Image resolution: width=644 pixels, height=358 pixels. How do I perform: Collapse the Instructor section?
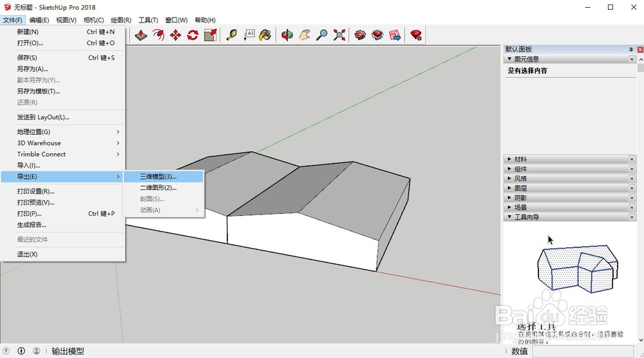[x=509, y=217]
